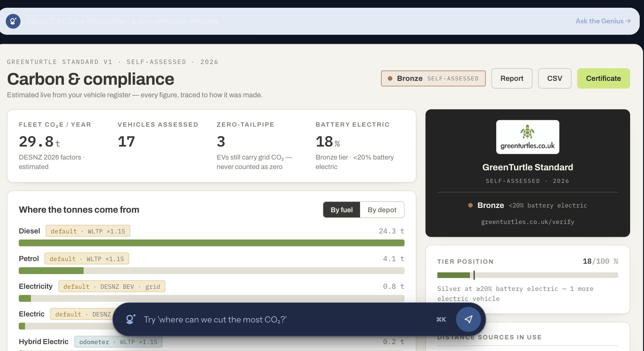Screen dimensions: 644x351
Task: Switch chart to By fuel
Action: pos(341,210)
